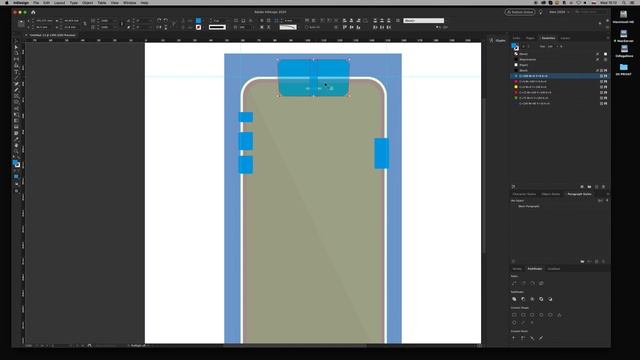Click Convert Point Plain icon

pos(514,338)
